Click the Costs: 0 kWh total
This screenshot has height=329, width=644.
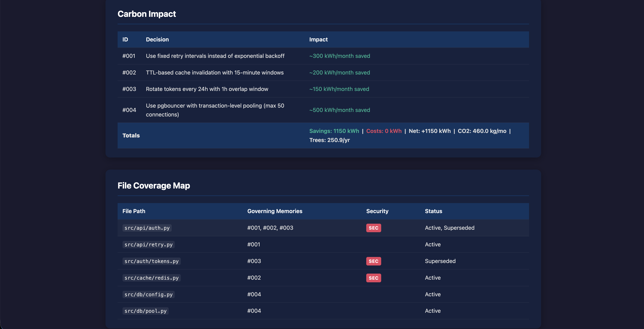384,131
